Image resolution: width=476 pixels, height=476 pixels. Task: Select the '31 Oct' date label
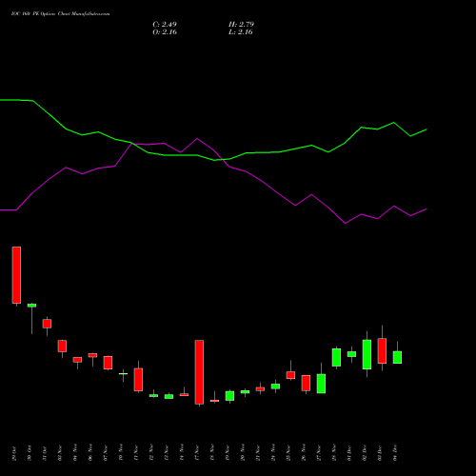pos(45,453)
